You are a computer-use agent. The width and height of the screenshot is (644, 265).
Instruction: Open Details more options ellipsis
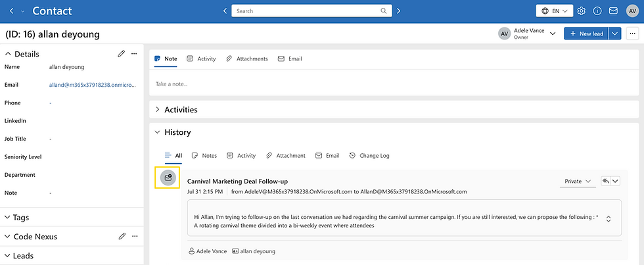(x=134, y=54)
